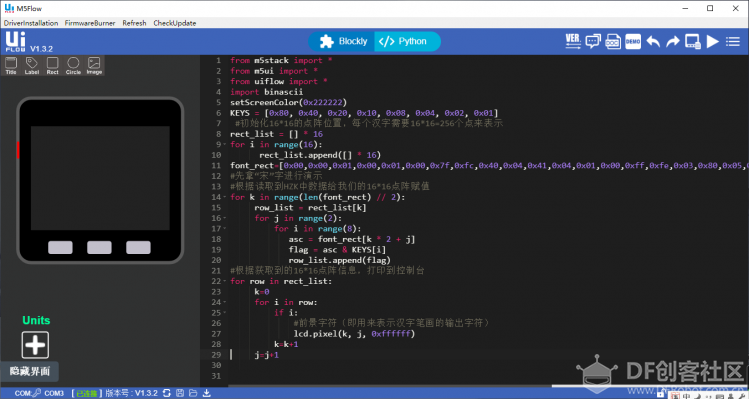The width and height of the screenshot is (749, 399).
Task: Open the device file manager screen icon
Action: coord(693,42)
